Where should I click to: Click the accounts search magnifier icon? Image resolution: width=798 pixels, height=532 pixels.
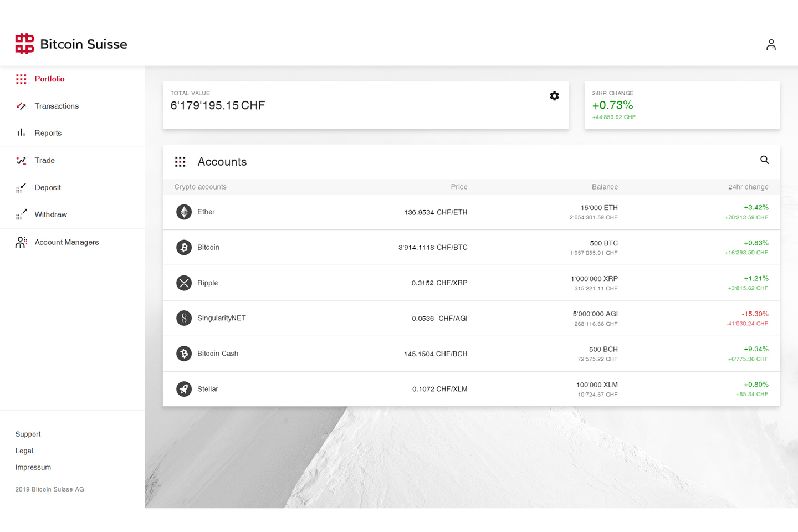click(764, 160)
